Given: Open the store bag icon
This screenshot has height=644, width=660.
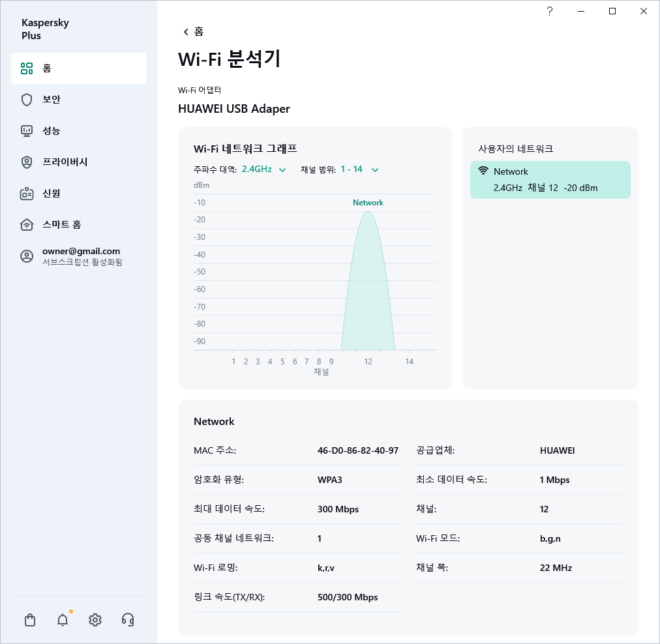Looking at the screenshot, I should point(29,620).
